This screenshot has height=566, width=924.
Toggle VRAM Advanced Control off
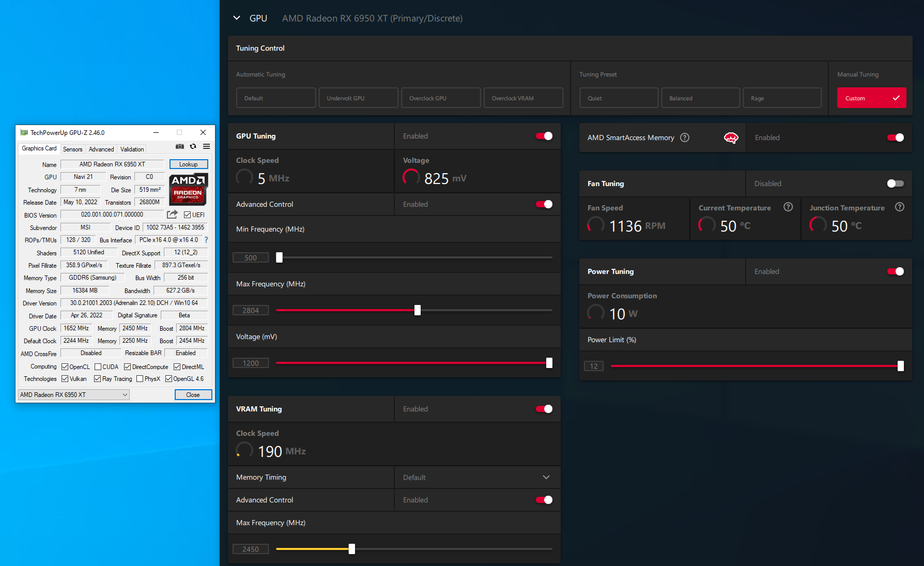tap(544, 500)
